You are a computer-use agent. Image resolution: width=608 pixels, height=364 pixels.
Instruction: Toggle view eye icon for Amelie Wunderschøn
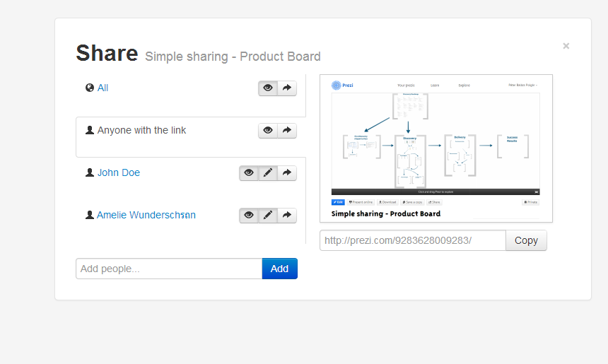tap(249, 215)
